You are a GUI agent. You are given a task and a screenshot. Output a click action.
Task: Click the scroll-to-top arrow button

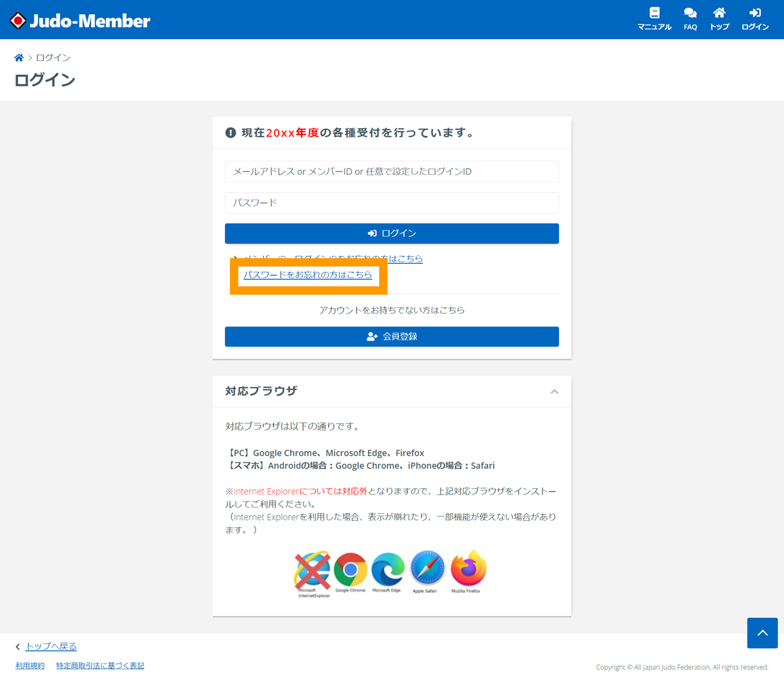(762, 633)
